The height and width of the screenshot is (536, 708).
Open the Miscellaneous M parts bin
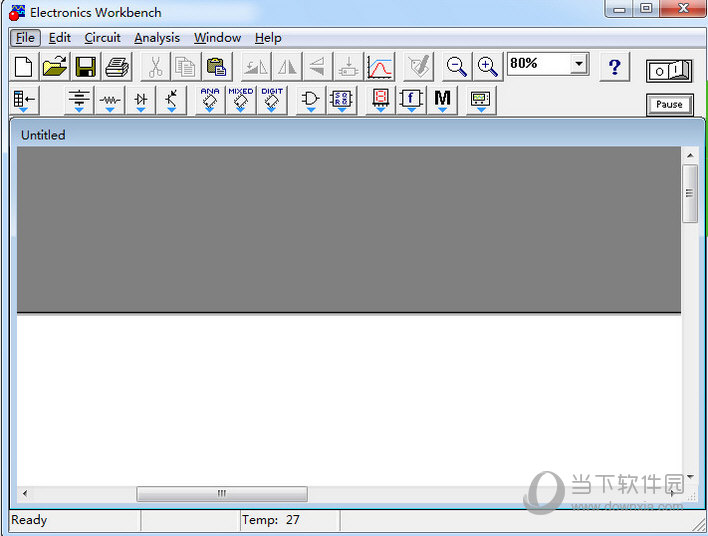coord(442,100)
